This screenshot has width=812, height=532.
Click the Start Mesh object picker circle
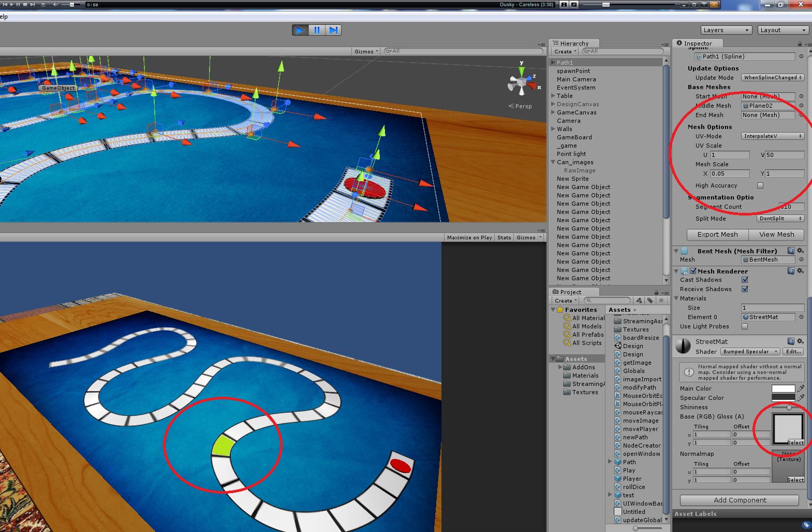pyautogui.click(x=802, y=96)
